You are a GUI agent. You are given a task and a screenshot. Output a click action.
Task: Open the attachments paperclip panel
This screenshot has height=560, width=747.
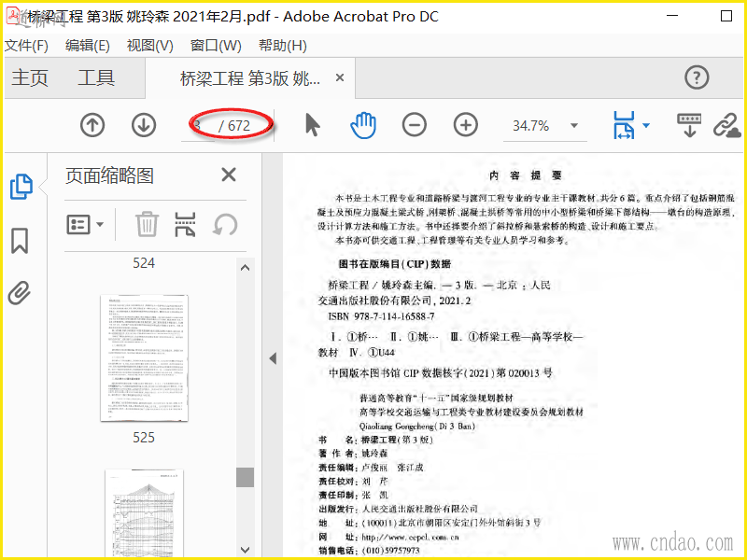[20, 292]
